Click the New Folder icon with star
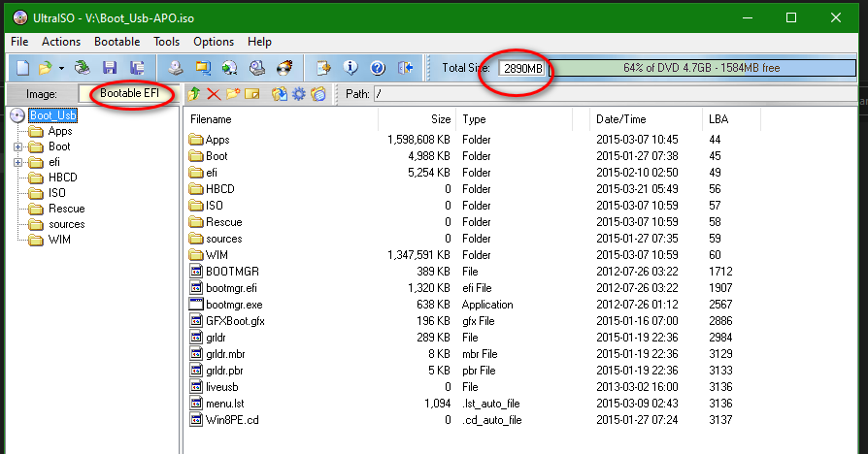The height and width of the screenshot is (454, 868). pos(232,94)
